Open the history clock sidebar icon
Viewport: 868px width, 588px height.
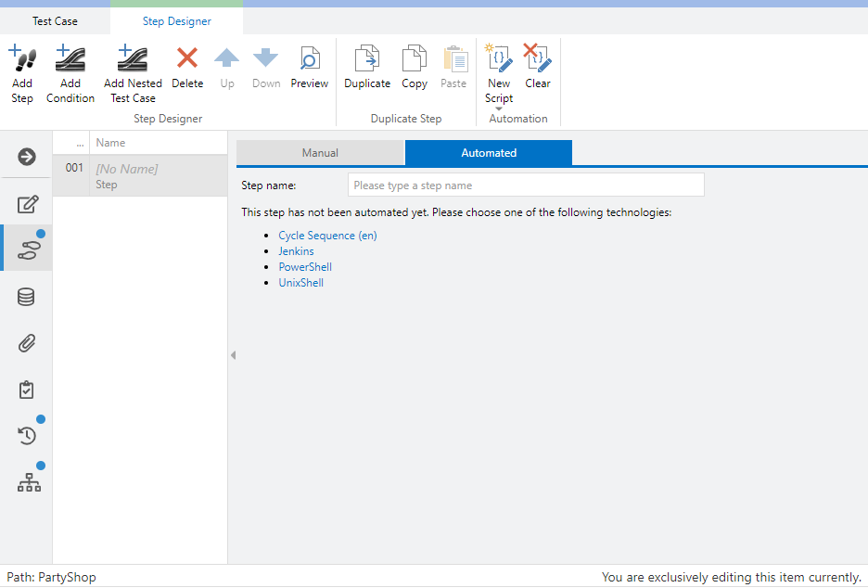pos(27,435)
